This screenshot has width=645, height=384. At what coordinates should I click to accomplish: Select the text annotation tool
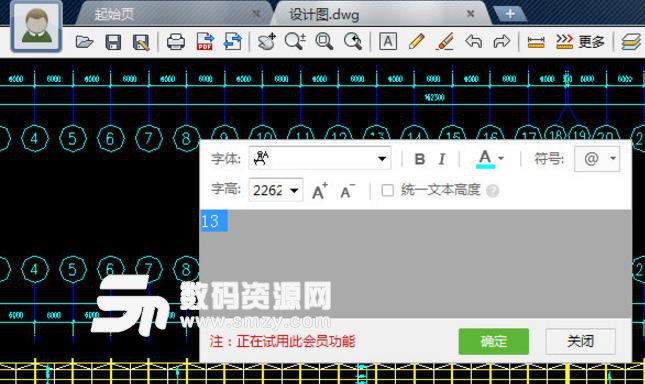pos(388,42)
